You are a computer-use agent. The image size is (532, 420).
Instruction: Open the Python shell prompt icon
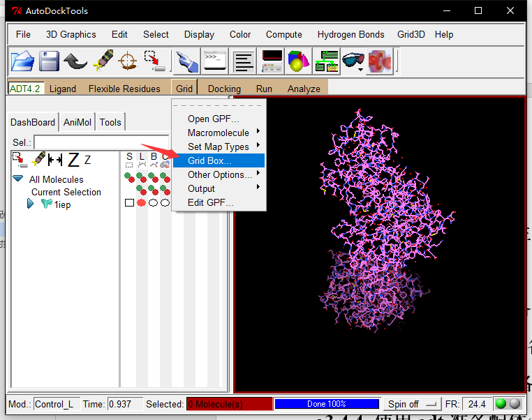(215, 61)
